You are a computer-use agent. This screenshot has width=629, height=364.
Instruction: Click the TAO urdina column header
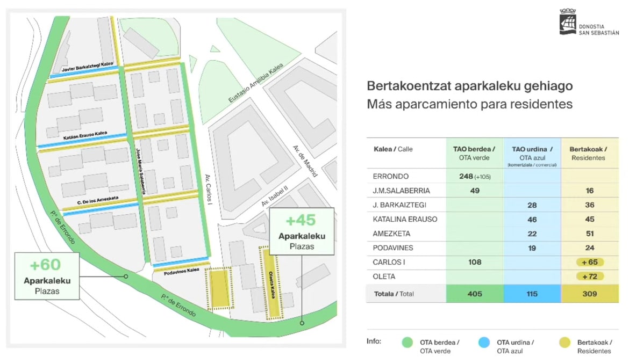pos(532,153)
